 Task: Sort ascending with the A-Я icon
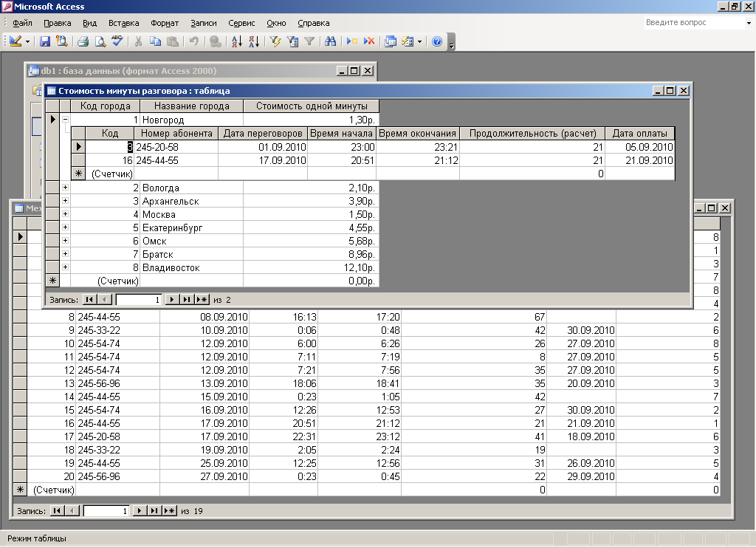(x=237, y=41)
